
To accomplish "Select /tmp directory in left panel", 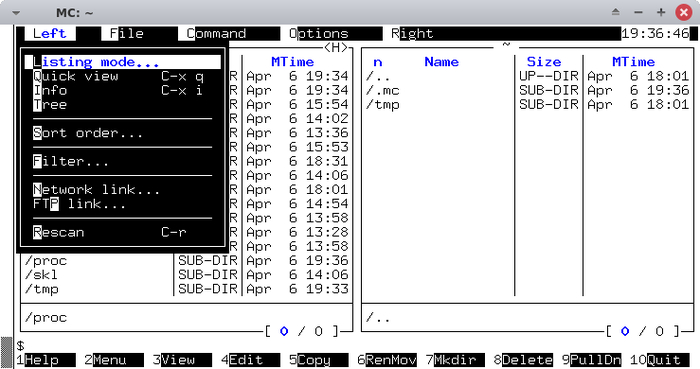I will [41, 289].
